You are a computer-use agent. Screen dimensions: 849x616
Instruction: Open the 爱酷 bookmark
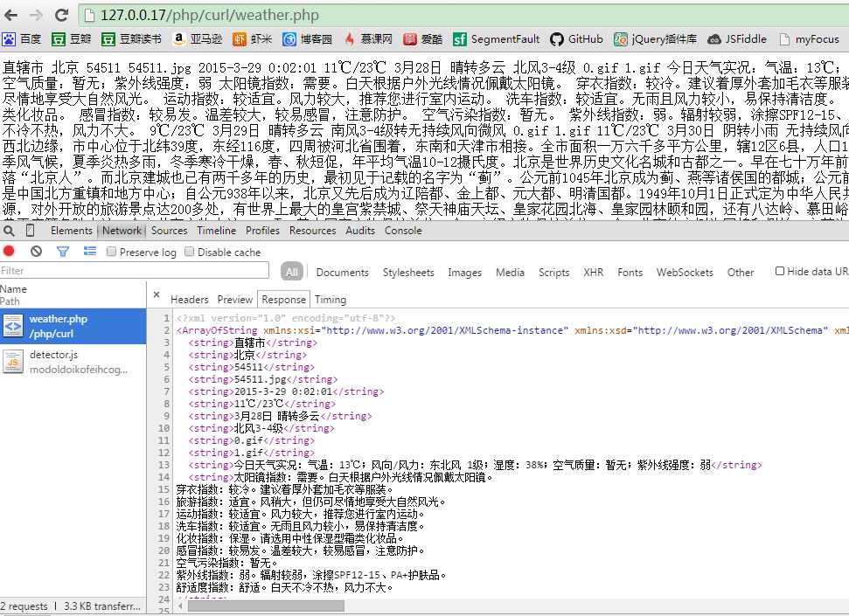tap(423, 39)
